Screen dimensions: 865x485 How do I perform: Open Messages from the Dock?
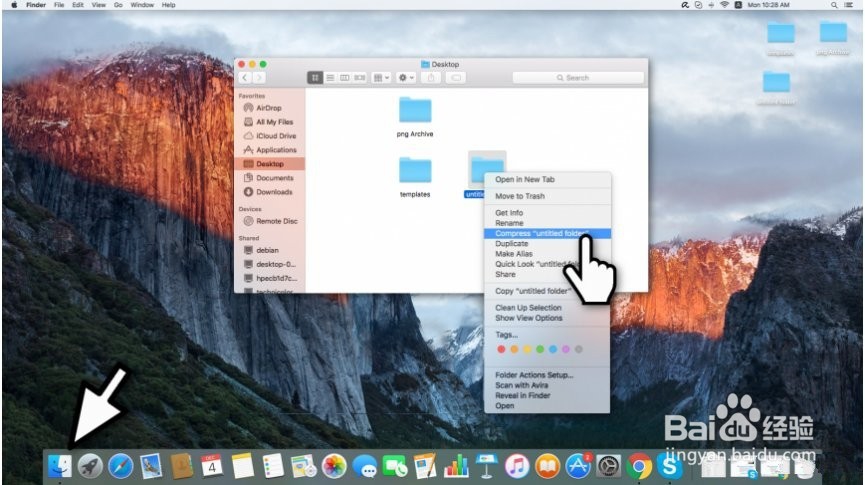point(365,467)
